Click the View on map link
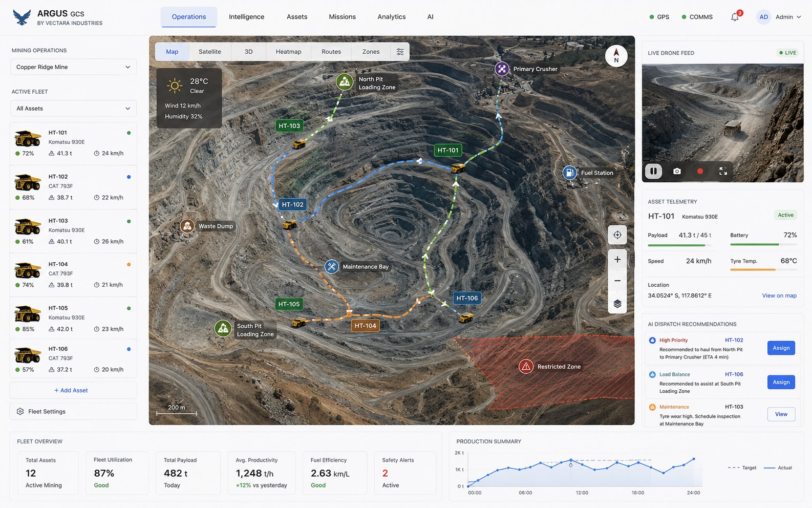 coord(779,295)
